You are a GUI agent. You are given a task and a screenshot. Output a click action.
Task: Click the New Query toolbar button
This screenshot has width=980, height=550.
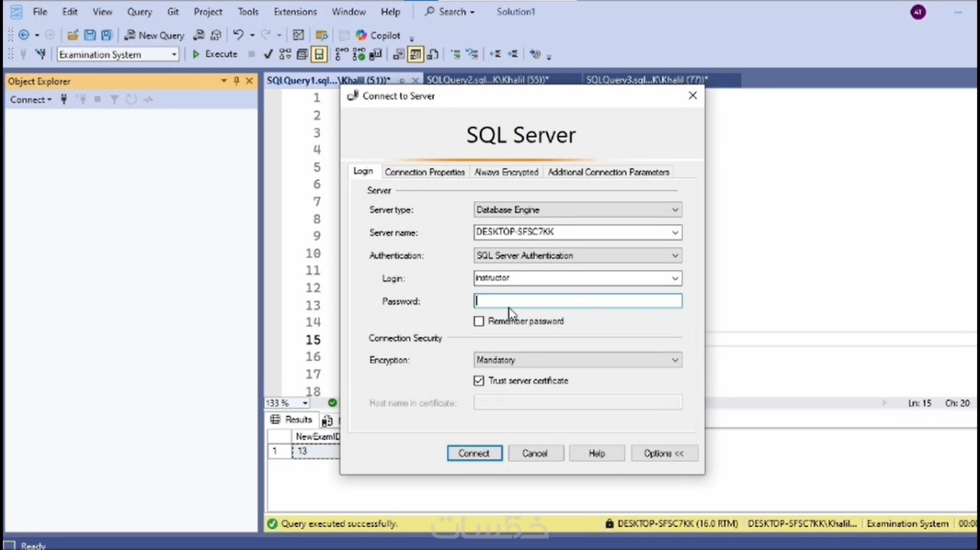tap(154, 35)
